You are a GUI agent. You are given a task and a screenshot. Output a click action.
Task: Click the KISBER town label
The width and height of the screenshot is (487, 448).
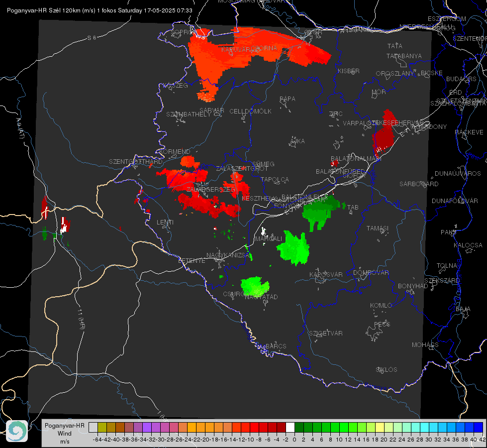pyautogui.click(x=349, y=71)
